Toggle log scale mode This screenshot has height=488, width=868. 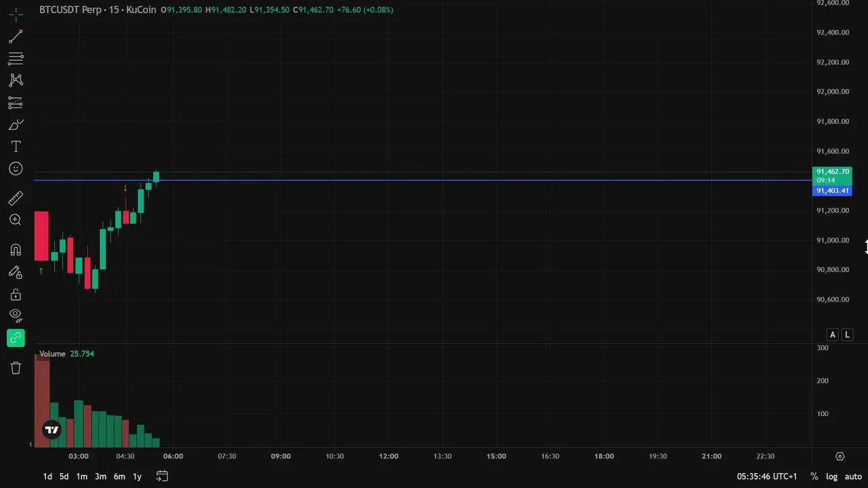point(831,476)
